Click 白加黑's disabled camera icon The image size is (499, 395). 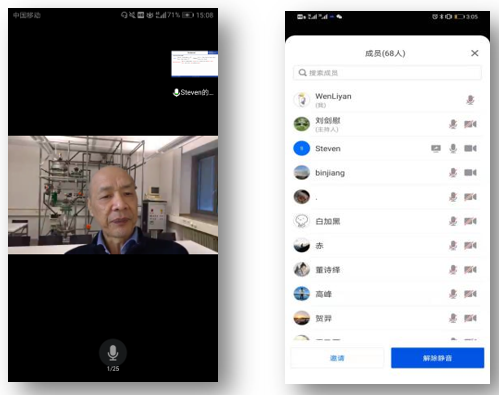pyautogui.click(x=470, y=221)
